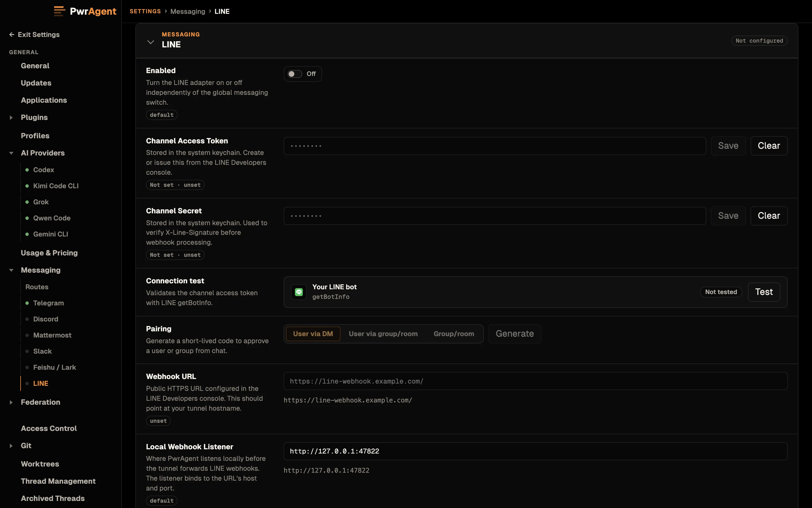Image resolution: width=812 pixels, height=508 pixels.
Task: Focus the Channel Access Token field
Action: [495, 146]
